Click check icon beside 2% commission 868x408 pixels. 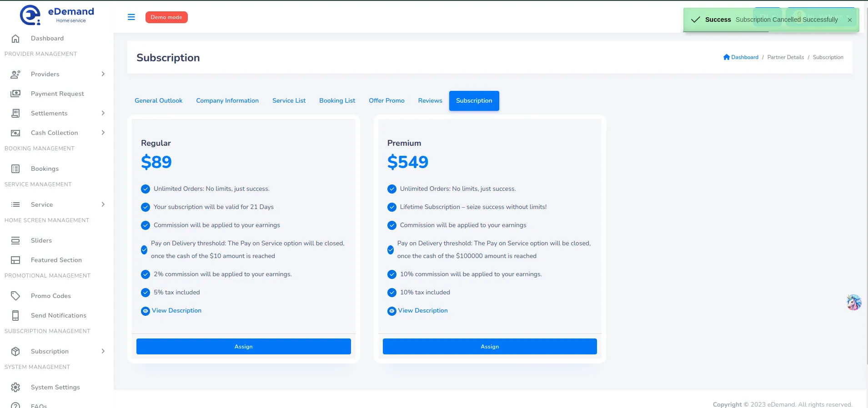pos(146,274)
